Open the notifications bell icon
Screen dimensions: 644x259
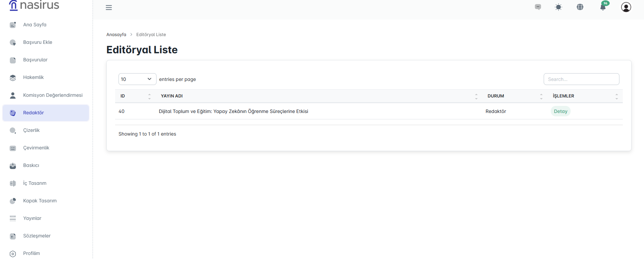coord(603,7)
